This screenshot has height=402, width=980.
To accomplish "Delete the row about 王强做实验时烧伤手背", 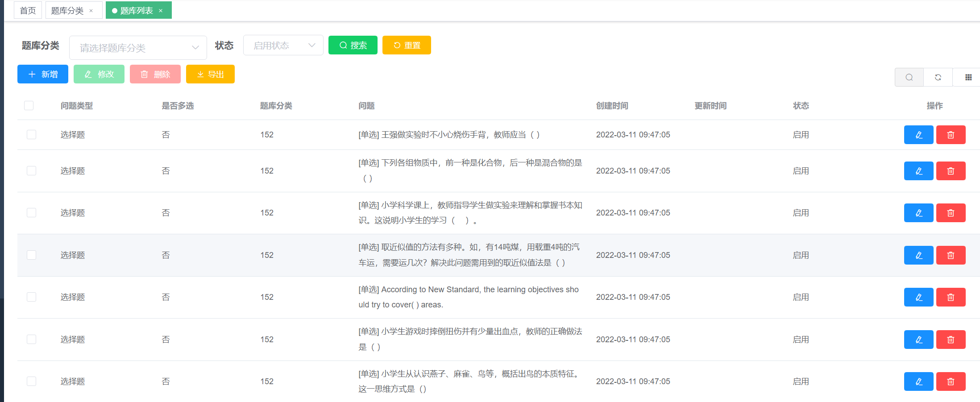I will click(951, 135).
